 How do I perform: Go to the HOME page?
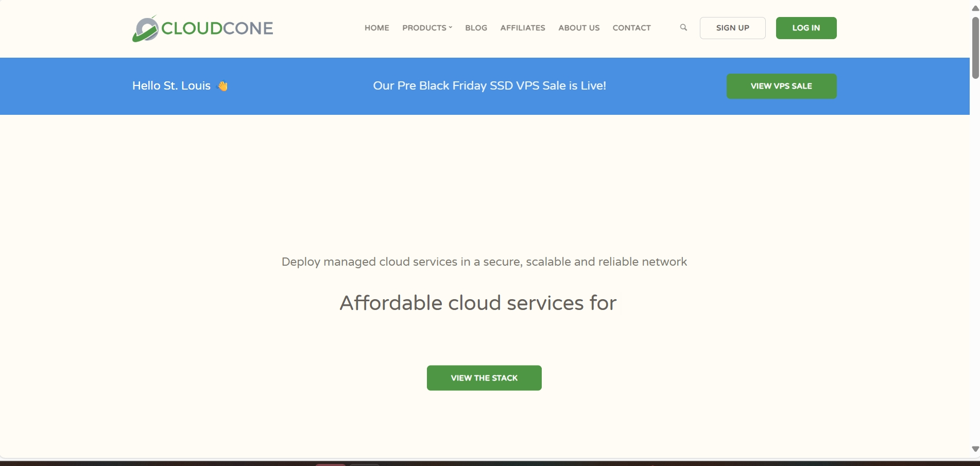[x=376, y=28]
